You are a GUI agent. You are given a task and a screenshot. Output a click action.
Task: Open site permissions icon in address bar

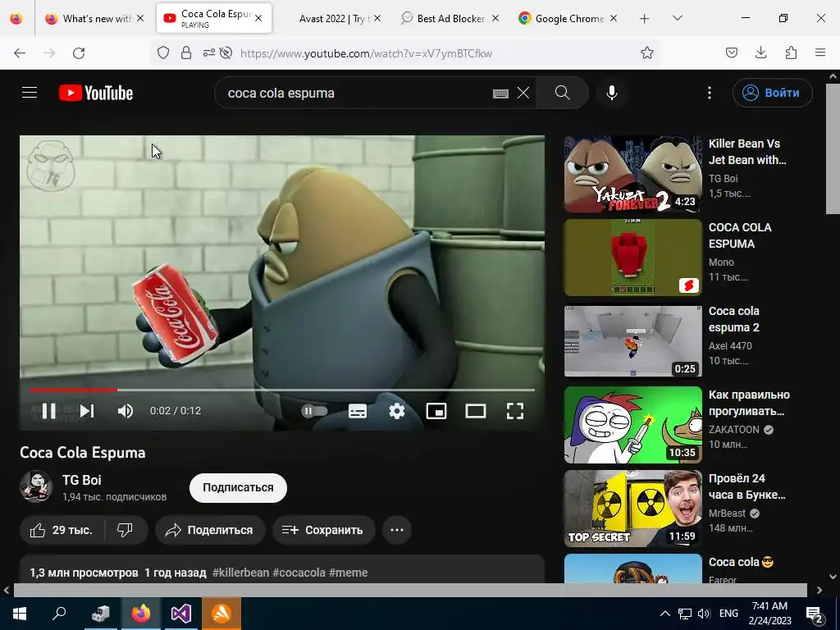[x=208, y=52]
